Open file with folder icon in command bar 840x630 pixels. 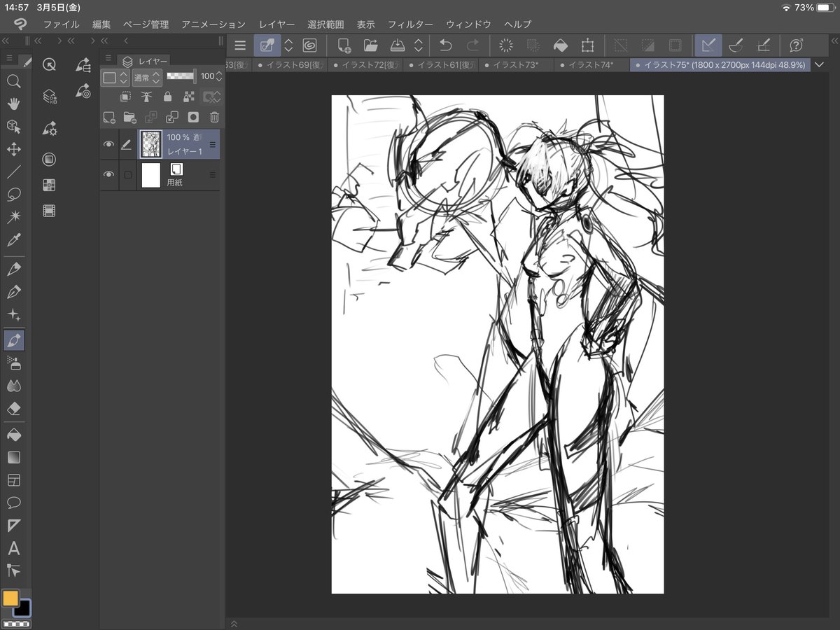371,45
